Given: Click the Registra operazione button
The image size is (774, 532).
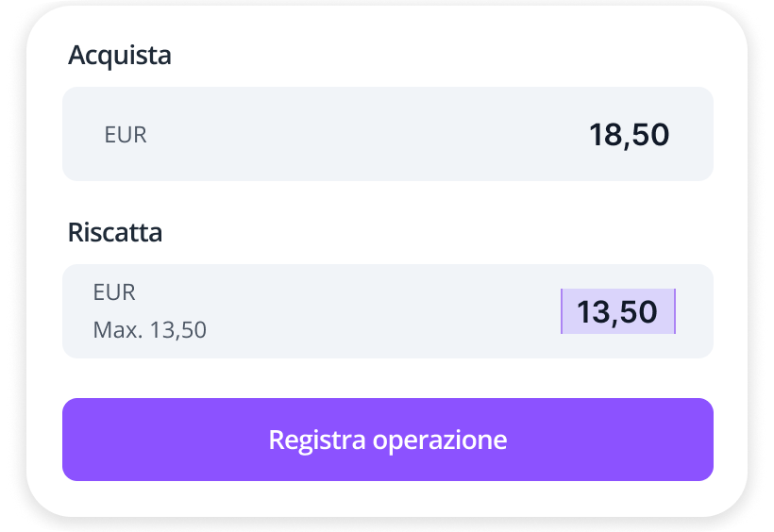Looking at the screenshot, I should click(387, 440).
